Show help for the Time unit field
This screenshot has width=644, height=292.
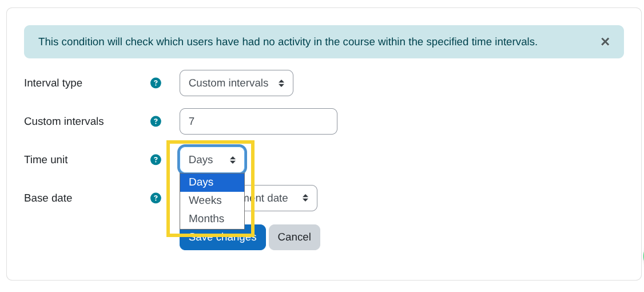pyautogui.click(x=156, y=160)
